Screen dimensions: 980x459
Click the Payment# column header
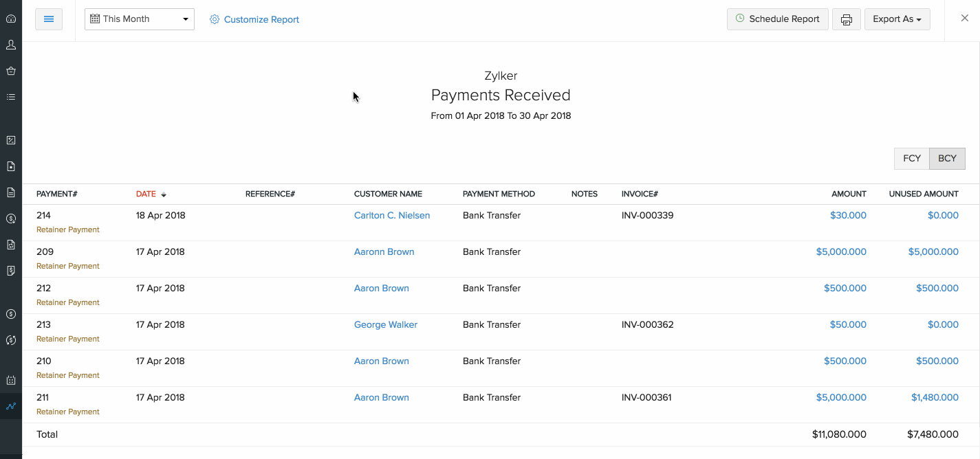[x=57, y=194]
